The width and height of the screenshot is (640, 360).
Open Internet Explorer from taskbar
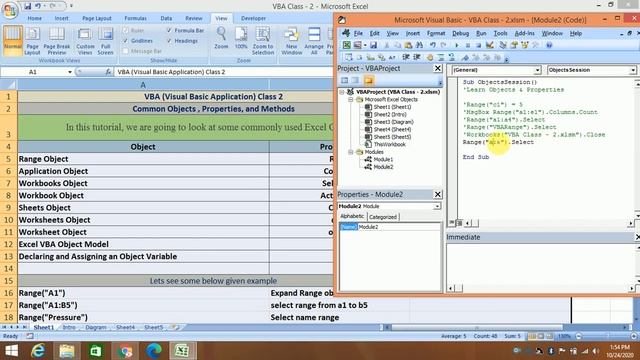coord(38,351)
